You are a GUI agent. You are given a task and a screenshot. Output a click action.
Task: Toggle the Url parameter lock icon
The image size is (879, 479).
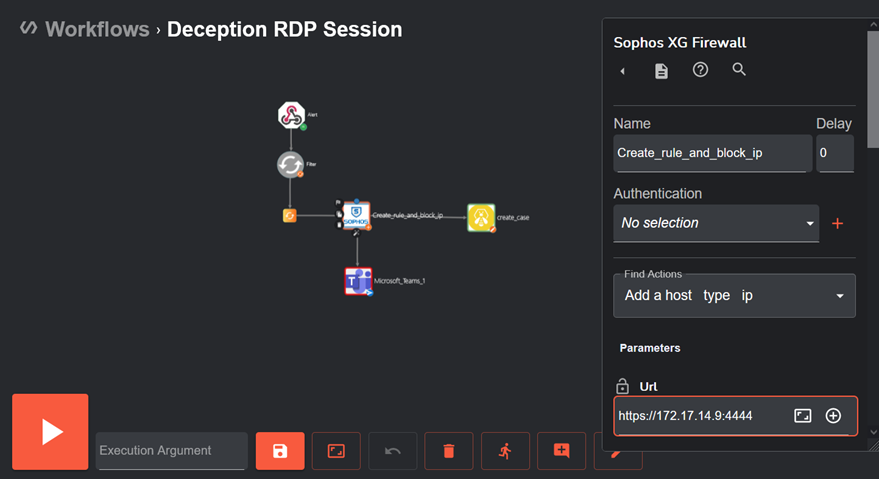pos(622,386)
